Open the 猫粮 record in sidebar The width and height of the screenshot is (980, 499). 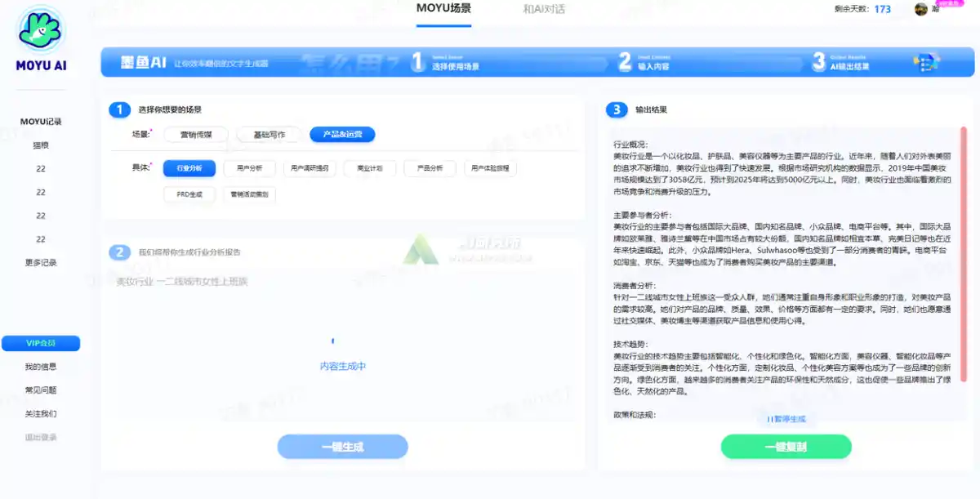pos(41,145)
